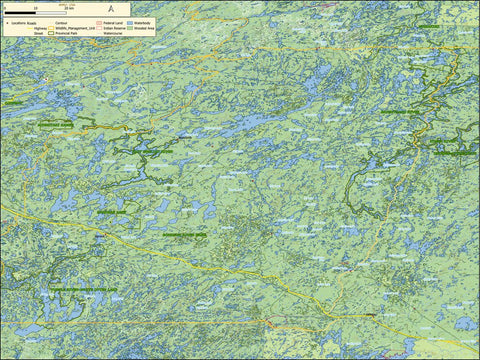Viewport: 480px width, 360px height.
Task: Click the "Contour" legend label
Action: (61, 23)
